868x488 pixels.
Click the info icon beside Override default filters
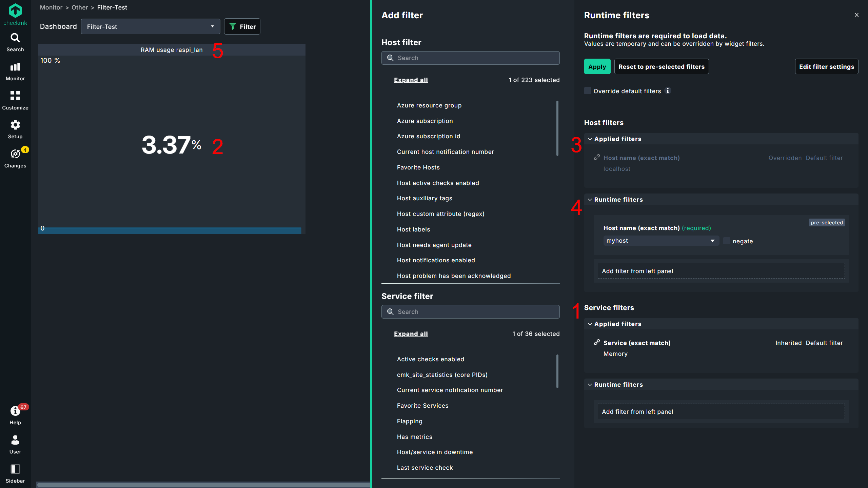[x=668, y=91]
